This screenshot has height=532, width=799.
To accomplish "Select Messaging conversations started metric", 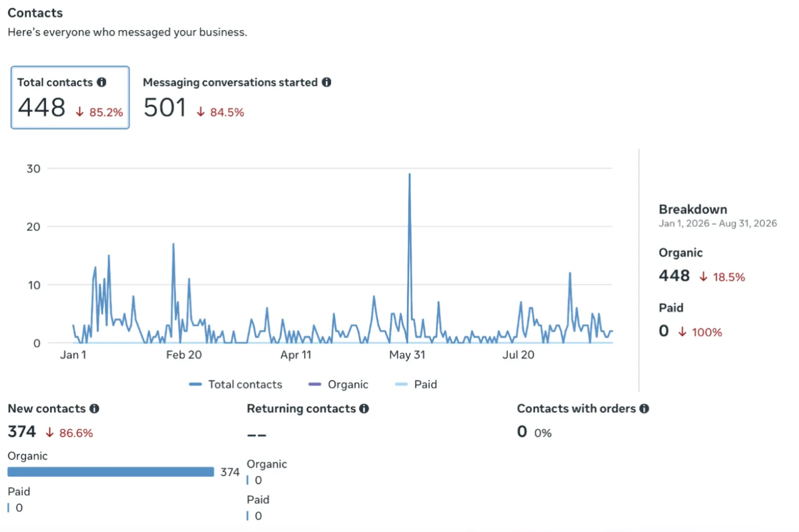I will coord(237,98).
